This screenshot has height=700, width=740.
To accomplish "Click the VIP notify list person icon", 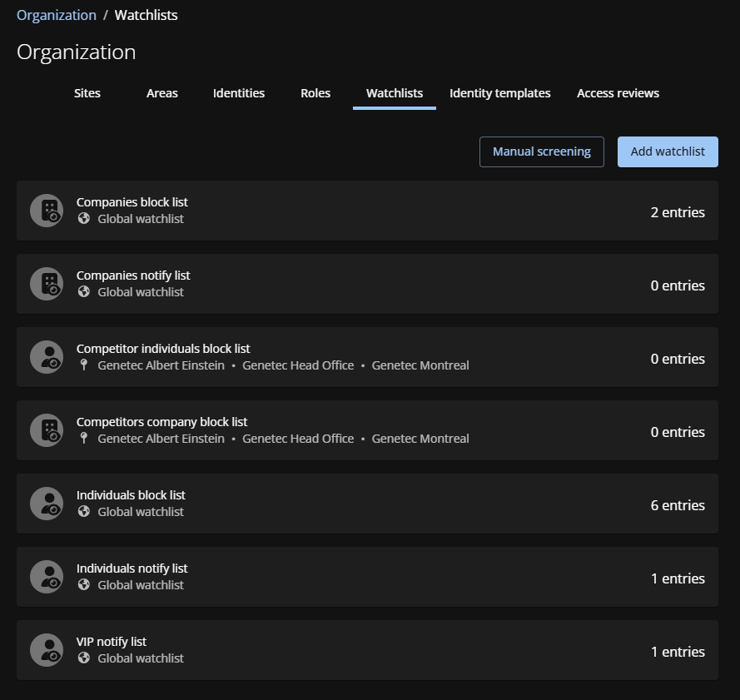I will [x=47, y=650].
